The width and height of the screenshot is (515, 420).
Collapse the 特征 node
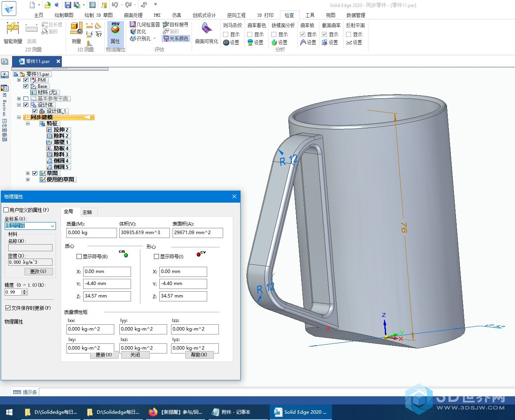[x=28, y=123]
